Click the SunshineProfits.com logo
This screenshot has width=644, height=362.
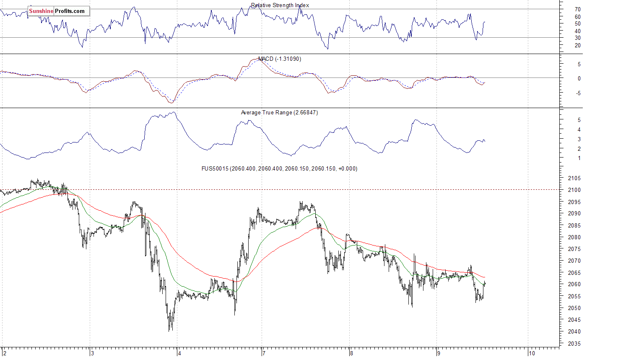click(x=59, y=11)
